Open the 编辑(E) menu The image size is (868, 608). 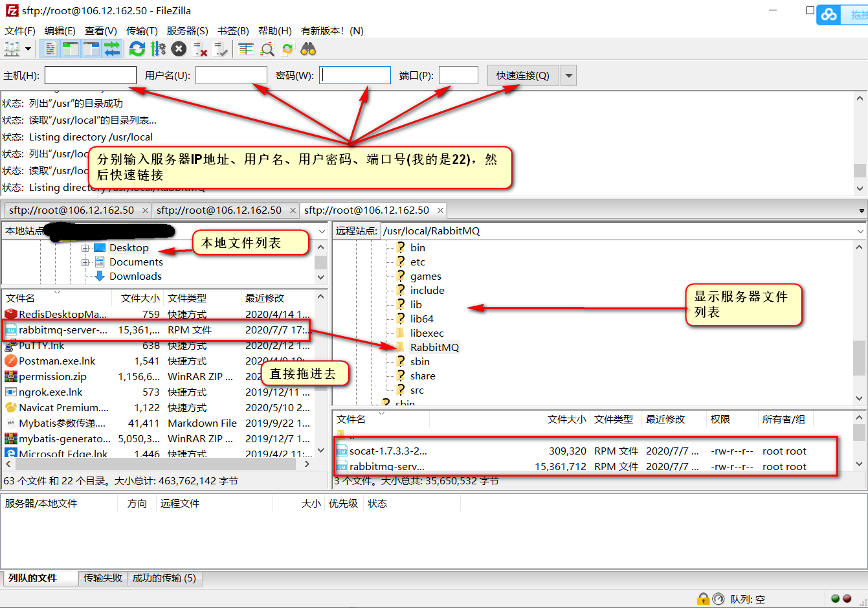tap(60, 30)
